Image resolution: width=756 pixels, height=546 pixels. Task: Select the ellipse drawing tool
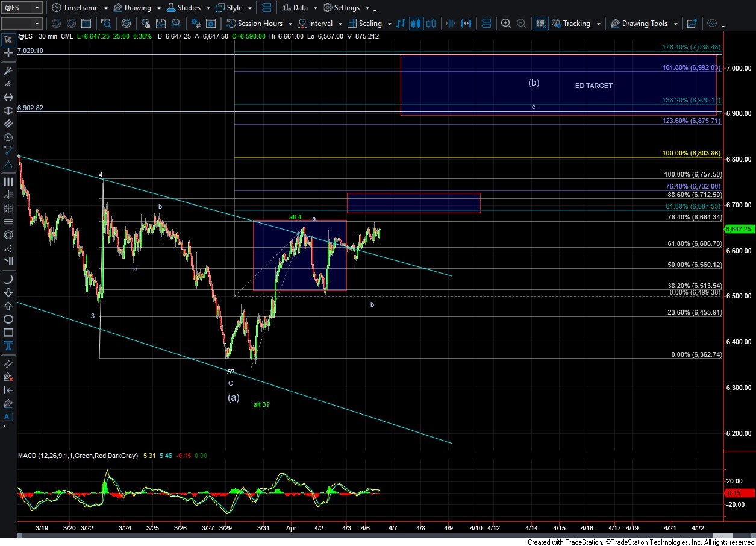pyautogui.click(x=8, y=319)
